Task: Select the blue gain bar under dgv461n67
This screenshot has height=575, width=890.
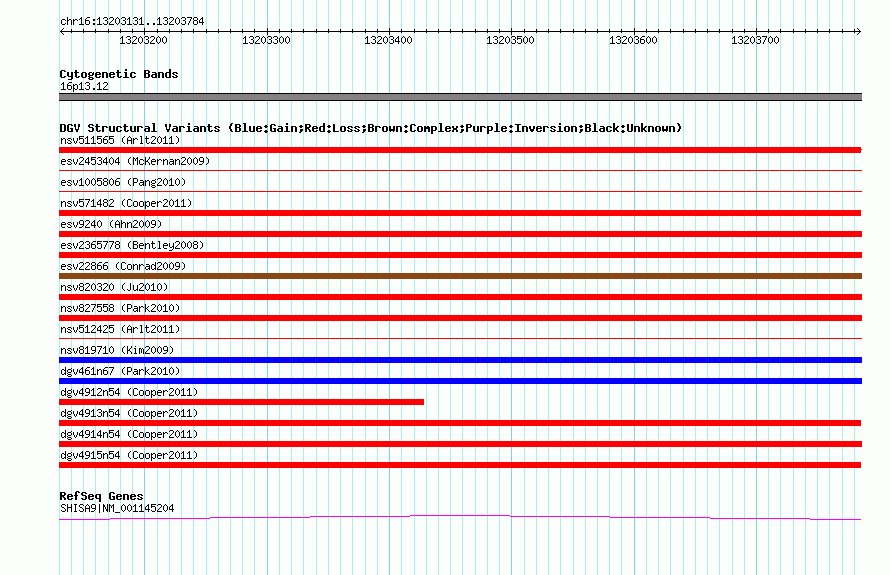Action: [460, 381]
